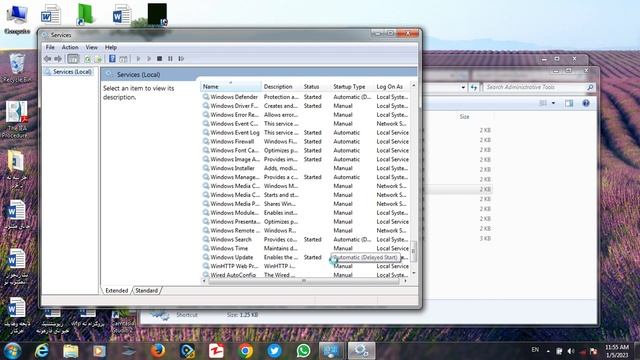Click the Pause Service icon
640x360 pixels.
tap(170, 59)
